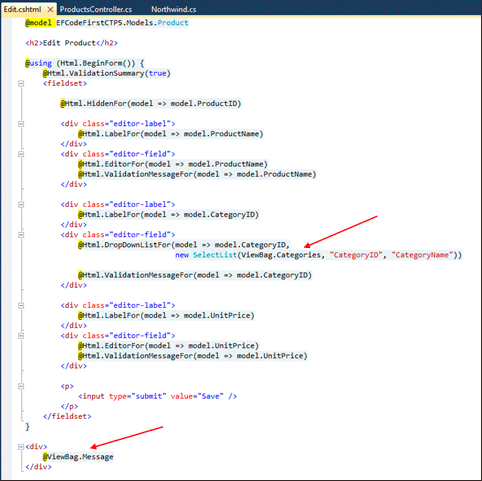The image size is (482, 481).
Task: Click the Html.ValidationSummary(true) line
Action: (x=107, y=73)
